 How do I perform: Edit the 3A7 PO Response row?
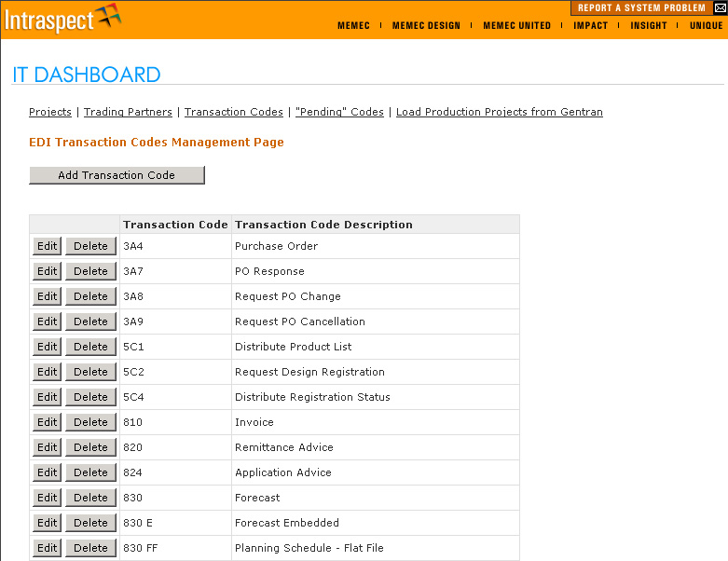[x=47, y=271]
